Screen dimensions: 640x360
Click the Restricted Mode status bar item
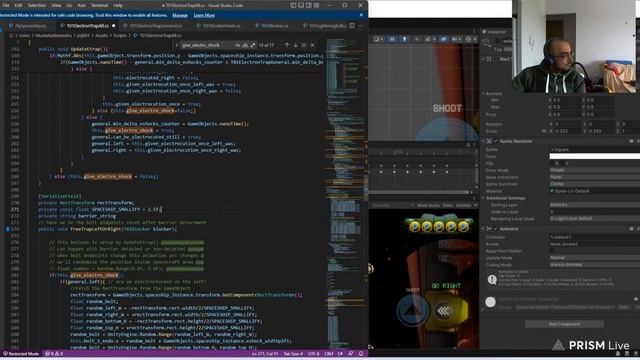point(21,354)
